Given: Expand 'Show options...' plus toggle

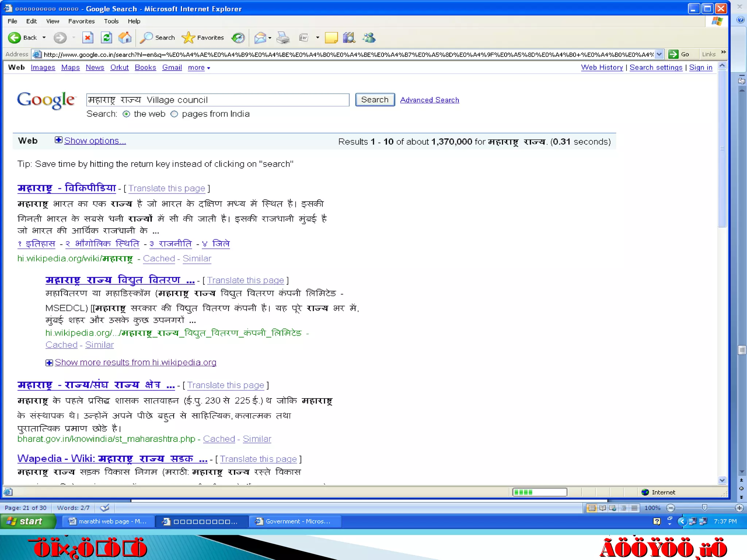Looking at the screenshot, I should click(x=58, y=140).
